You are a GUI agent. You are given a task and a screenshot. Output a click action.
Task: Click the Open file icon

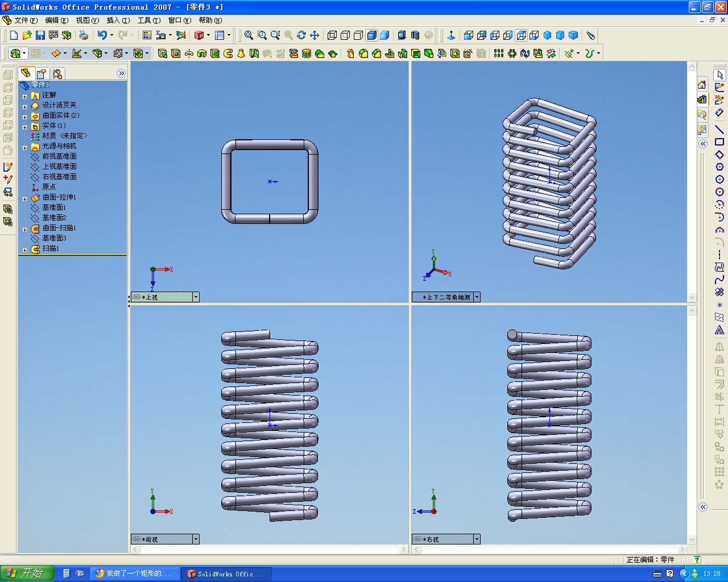coord(27,35)
